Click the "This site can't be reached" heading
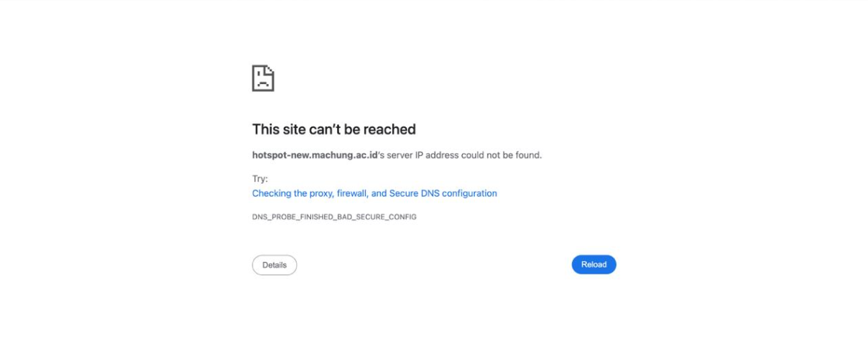Viewport: 868px width, 354px height. (333, 129)
